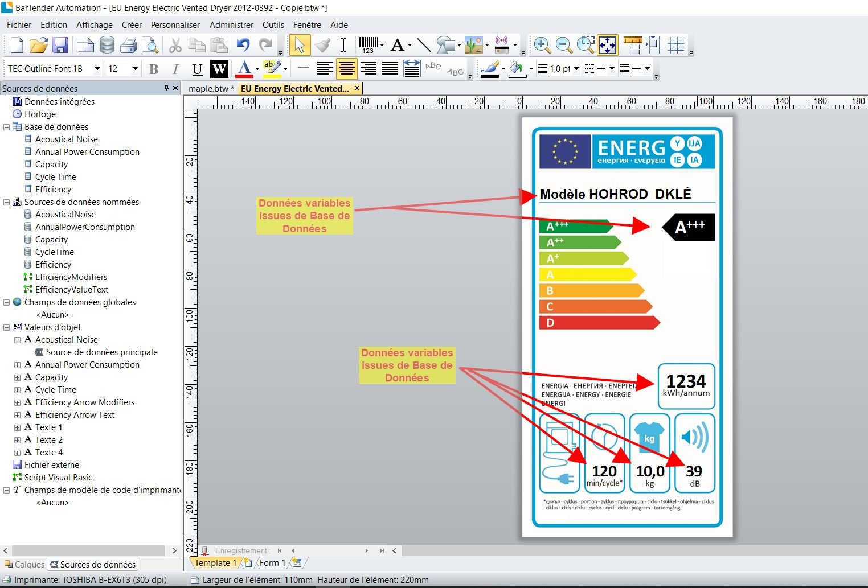Choose the I-beam text cursor tool
The image size is (868, 588).
[343, 45]
